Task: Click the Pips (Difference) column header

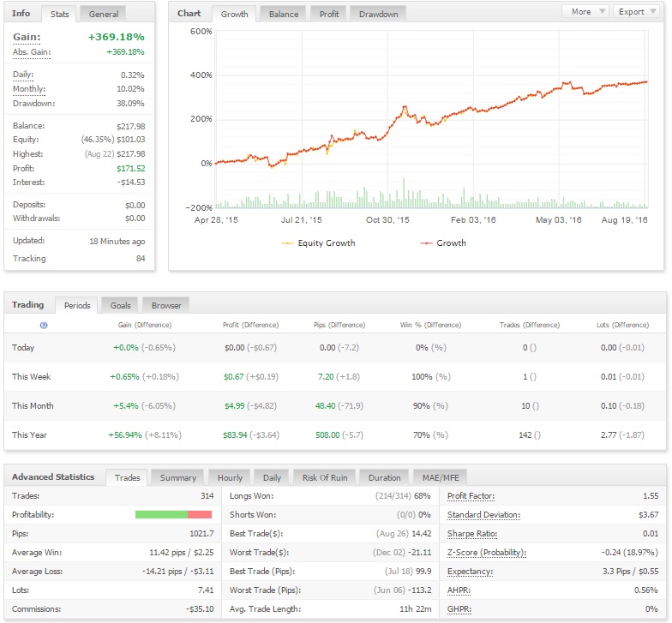Action: pos(339,326)
